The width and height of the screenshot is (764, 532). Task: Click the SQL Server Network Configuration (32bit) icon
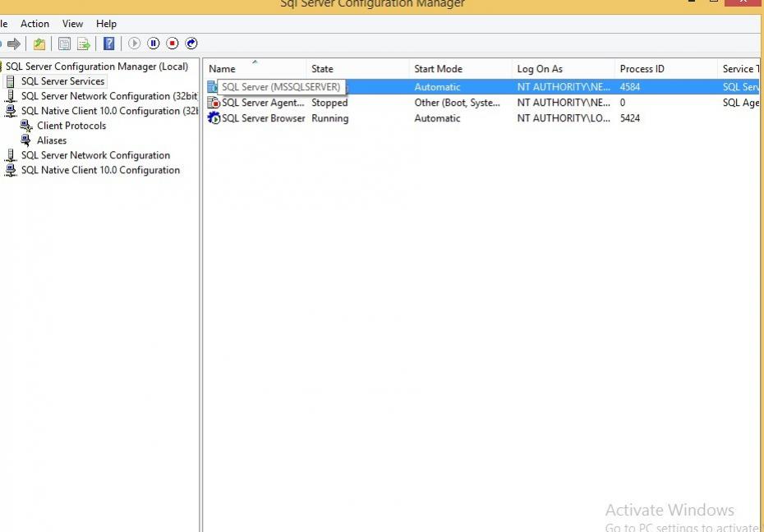10,96
